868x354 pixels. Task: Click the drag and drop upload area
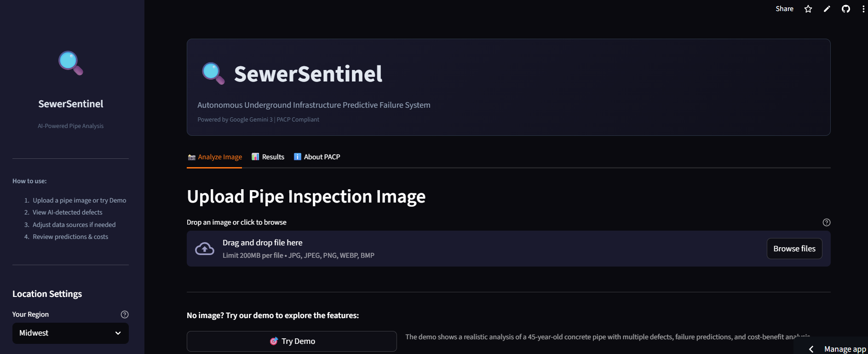point(460,249)
